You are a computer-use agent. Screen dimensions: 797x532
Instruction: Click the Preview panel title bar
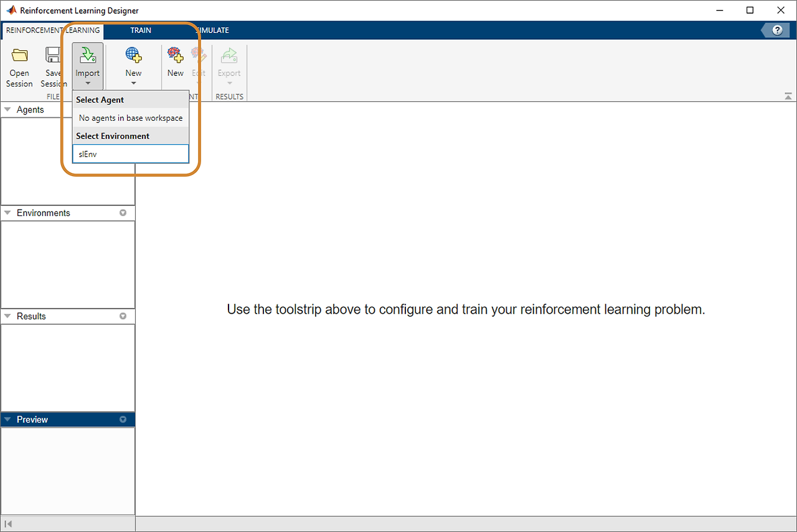[x=68, y=419]
